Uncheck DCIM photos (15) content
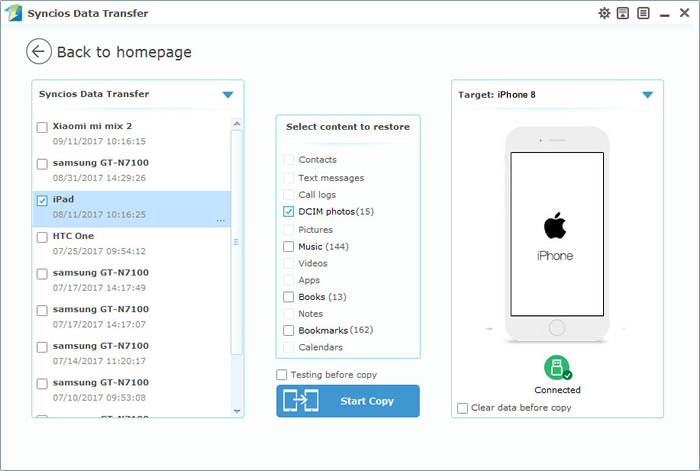The height and width of the screenshot is (471, 700). click(288, 212)
